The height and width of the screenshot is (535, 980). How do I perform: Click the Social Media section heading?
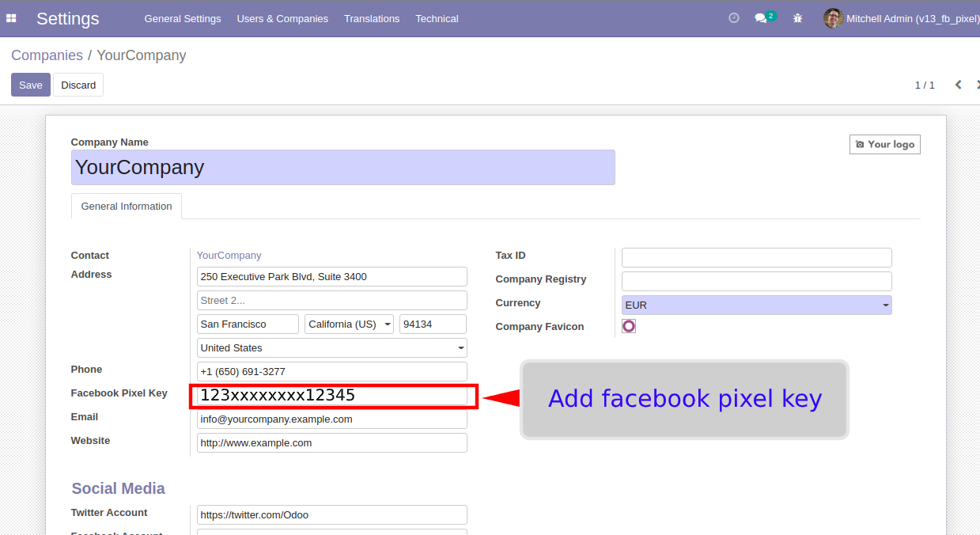click(x=119, y=488)
